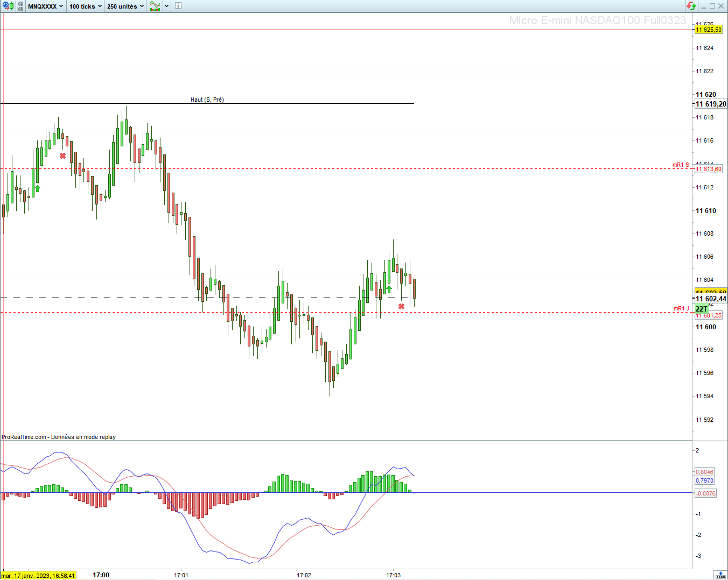Click the 'mR1 S' pivot label
The height and width of the screenshot is (580, 728).
point(681,165)
